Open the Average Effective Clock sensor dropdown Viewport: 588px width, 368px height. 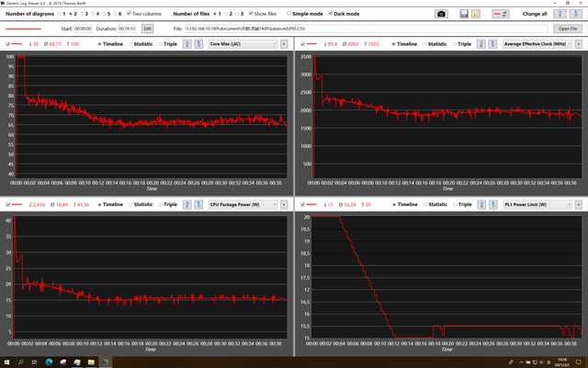pos(537,44)
